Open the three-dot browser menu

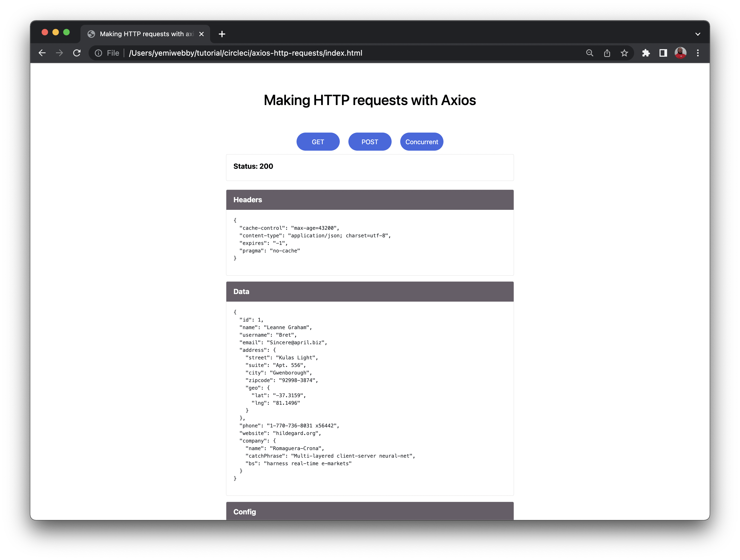pyautogui.click(x=698, y=53)
